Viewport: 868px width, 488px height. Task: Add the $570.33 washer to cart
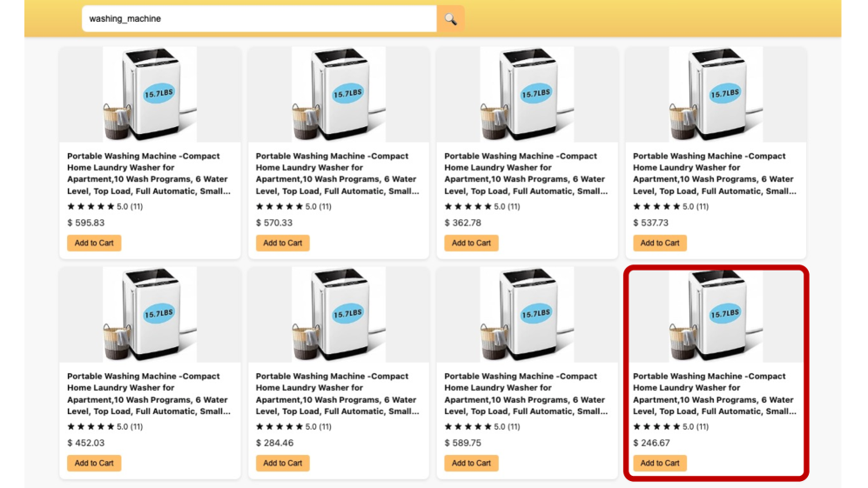(x=283, y=244)
